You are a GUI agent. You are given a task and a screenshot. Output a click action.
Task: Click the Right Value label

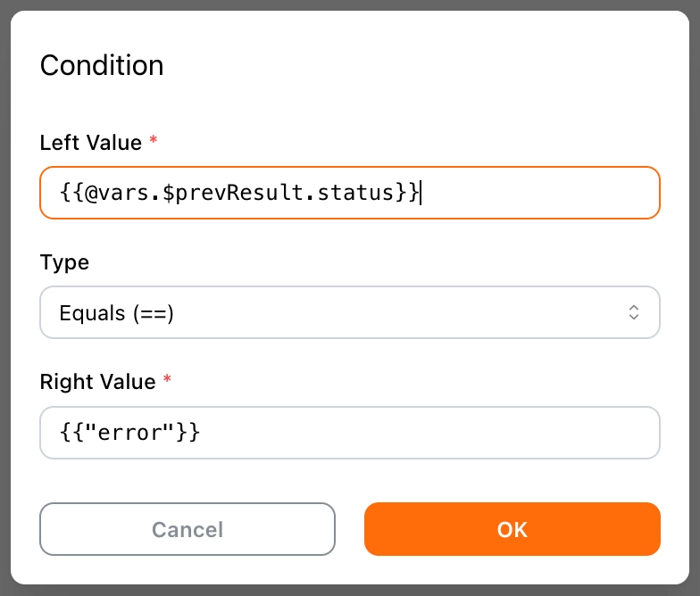pos(98,382)
